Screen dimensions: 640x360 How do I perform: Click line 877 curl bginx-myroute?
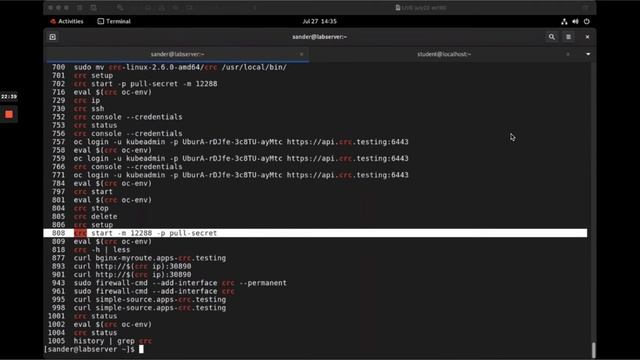pos(138,258)
